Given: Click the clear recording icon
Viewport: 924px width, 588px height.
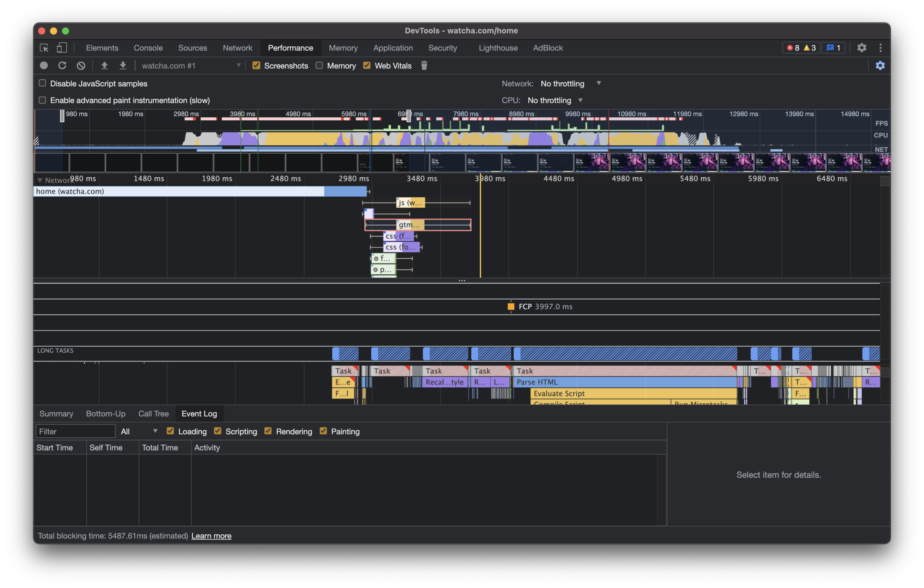Looking at the screenshot, I should click(x=81, y=65).
